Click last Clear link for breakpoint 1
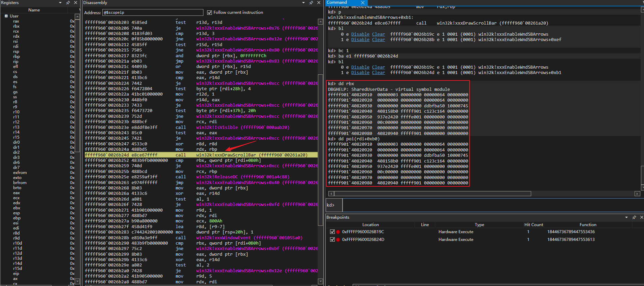 coord(378,73)
